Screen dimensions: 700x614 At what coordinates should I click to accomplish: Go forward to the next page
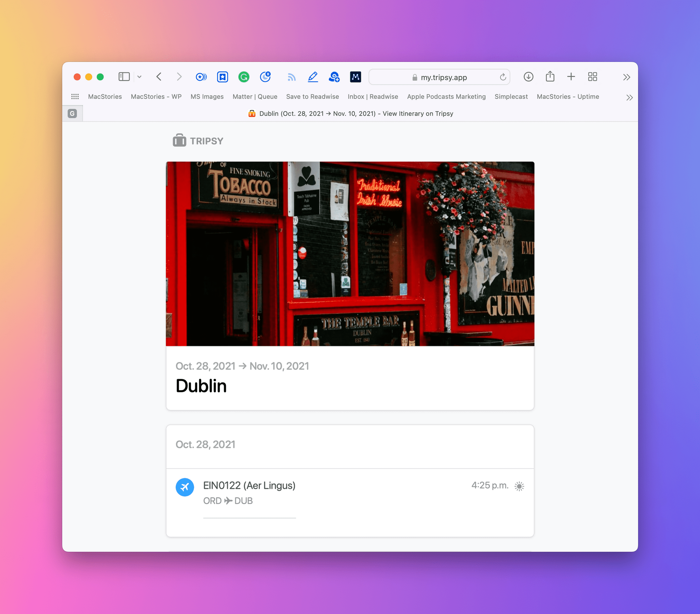(x=179, y=77)
